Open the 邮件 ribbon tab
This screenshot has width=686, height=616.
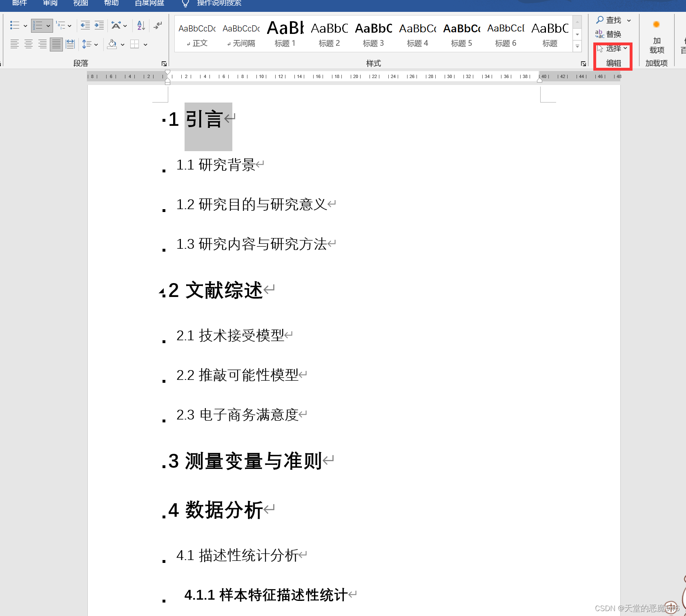(x=20, y=3)
